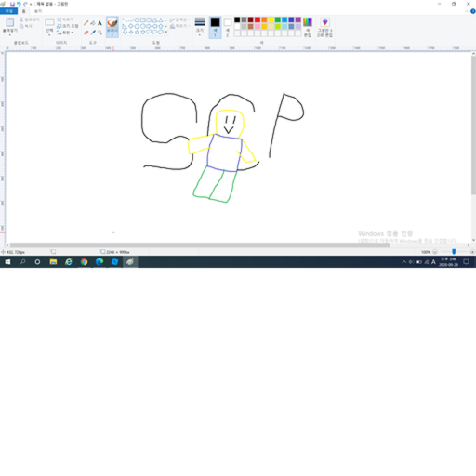Click the rectangular Select tool

tap(49, 22)
